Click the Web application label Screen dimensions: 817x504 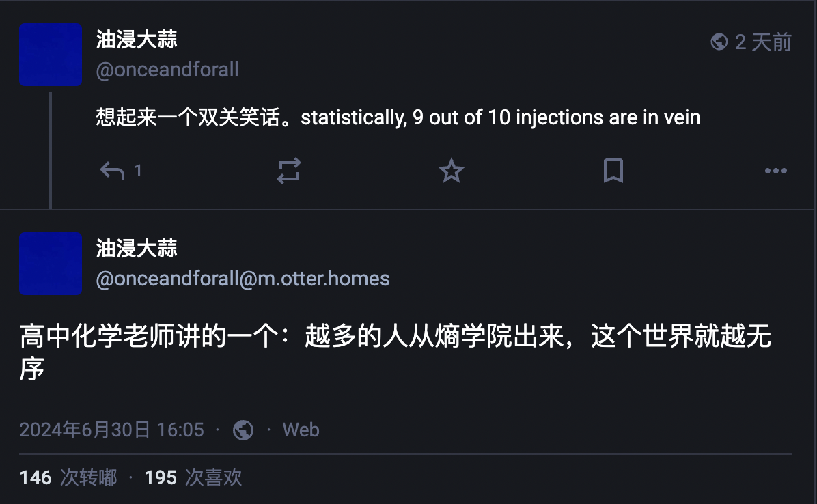coord(301,430)
